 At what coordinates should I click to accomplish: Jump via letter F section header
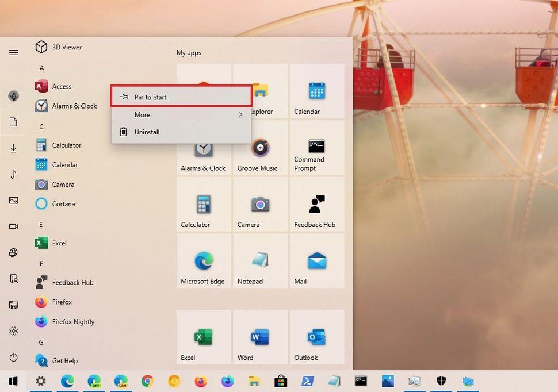pos(41,264)
